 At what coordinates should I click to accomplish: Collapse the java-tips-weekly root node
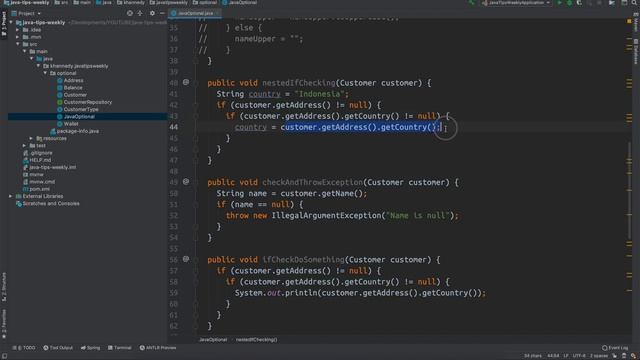click(11, 23)
